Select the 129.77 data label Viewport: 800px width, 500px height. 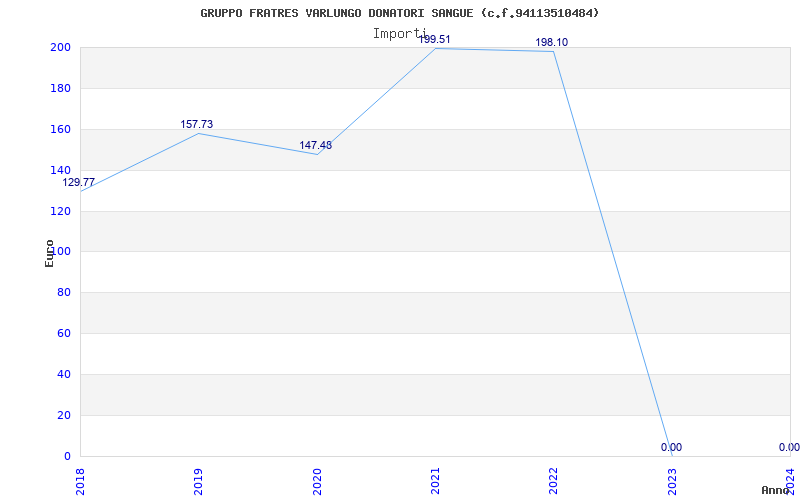click(x=79, y=182)
